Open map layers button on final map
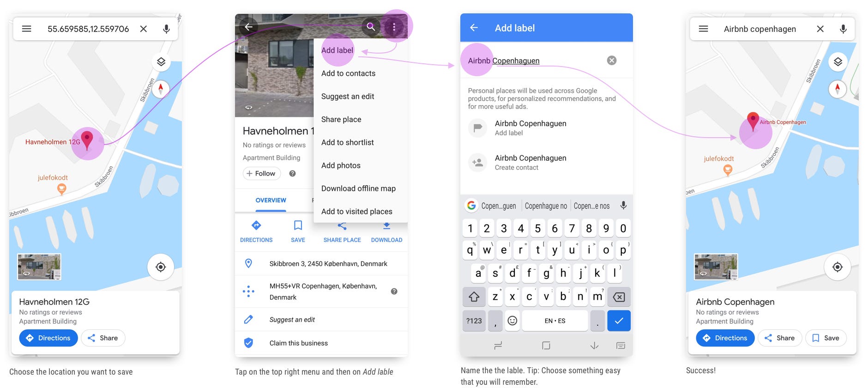Viewport: 868px width, 388px height. (x=838, y=62)
